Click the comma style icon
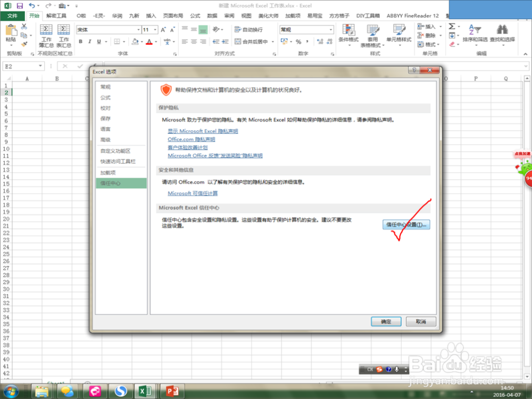 (x=307, y=41)
